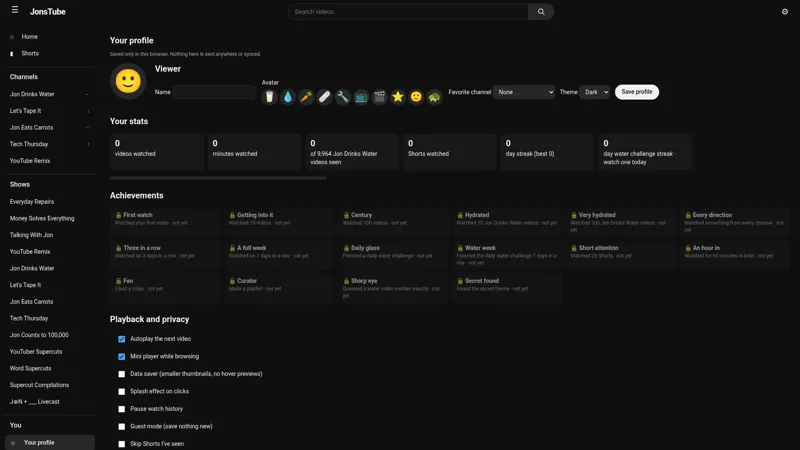800x450 pixels.
Task: Pick the tape roll avatar
Action: (x=324, y=97)
